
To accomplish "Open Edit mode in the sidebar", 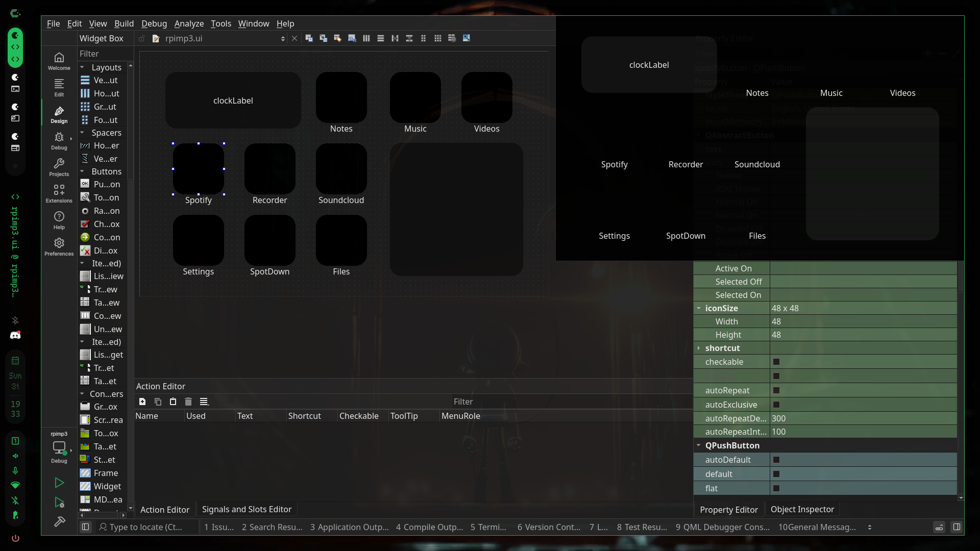I will click(x=59, y=88).
